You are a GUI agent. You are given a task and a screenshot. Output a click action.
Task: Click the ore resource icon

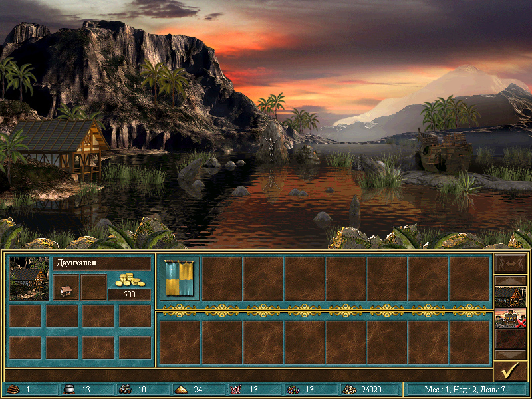(124, 390)
